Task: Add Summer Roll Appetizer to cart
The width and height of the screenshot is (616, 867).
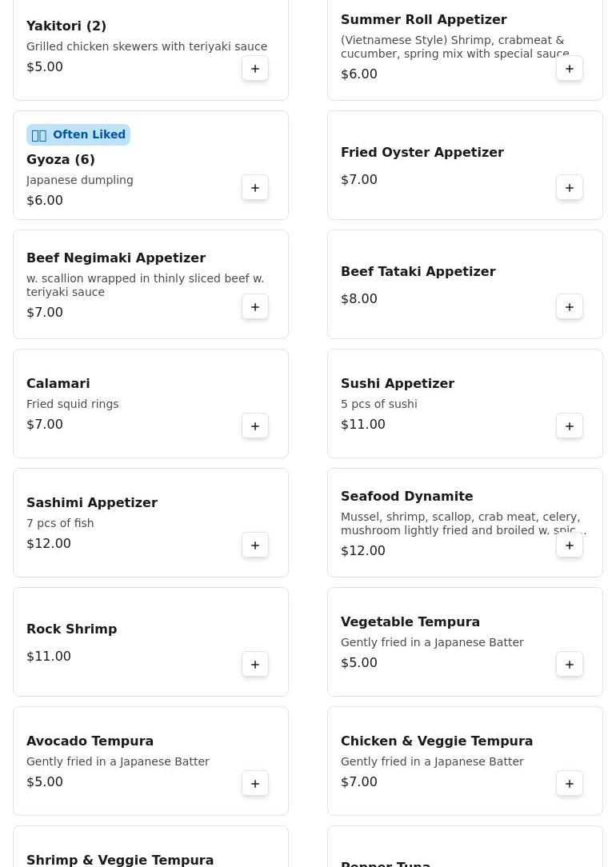Action: click(x=570, y=69)
